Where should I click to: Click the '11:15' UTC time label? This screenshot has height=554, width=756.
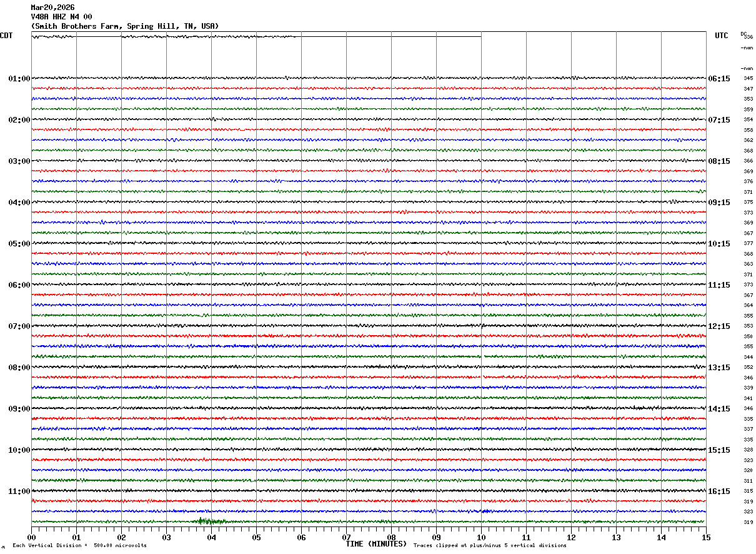pos(719,285)
